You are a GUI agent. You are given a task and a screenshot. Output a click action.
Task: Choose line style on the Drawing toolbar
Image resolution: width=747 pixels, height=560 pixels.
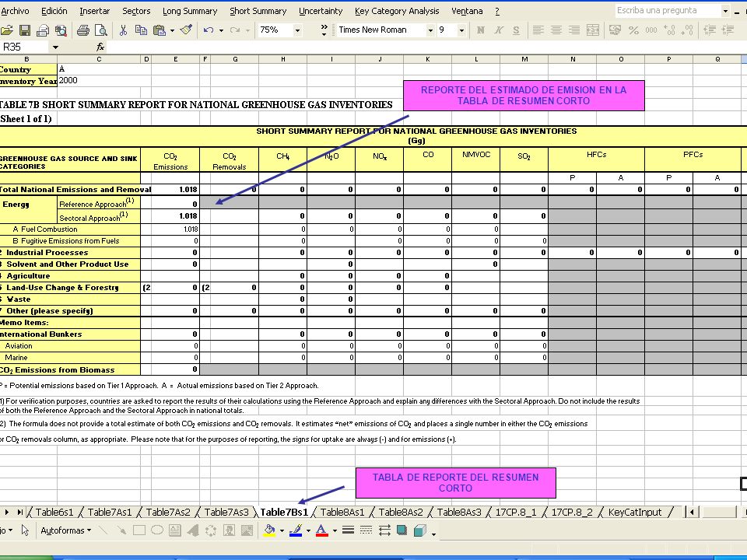(349, 530)
